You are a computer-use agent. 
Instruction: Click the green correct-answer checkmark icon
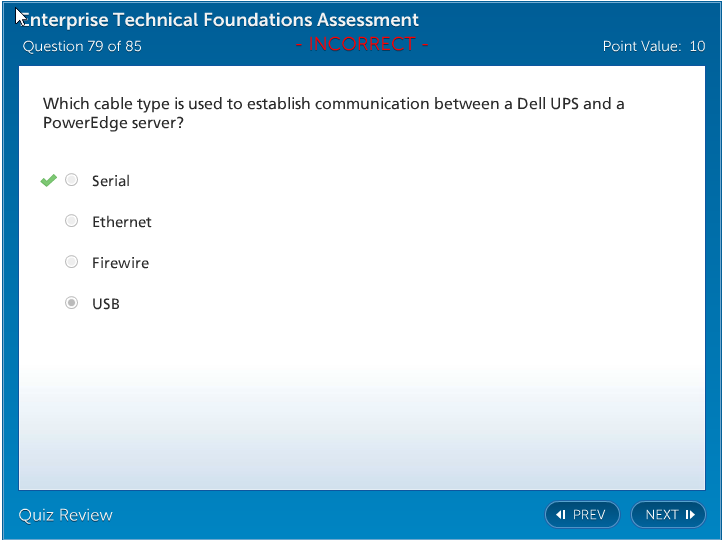coord(48,181)
